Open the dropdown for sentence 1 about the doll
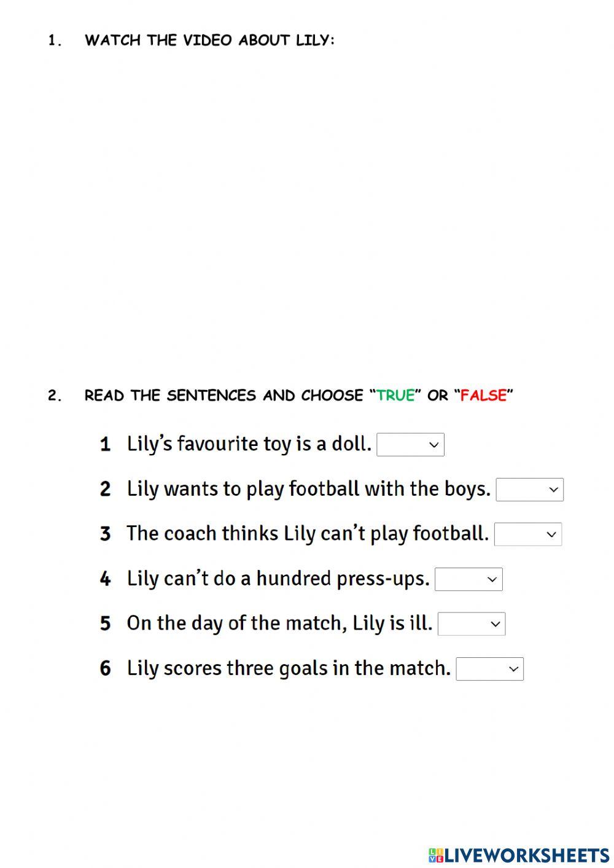The image size is (614, 868). point(410,445)
